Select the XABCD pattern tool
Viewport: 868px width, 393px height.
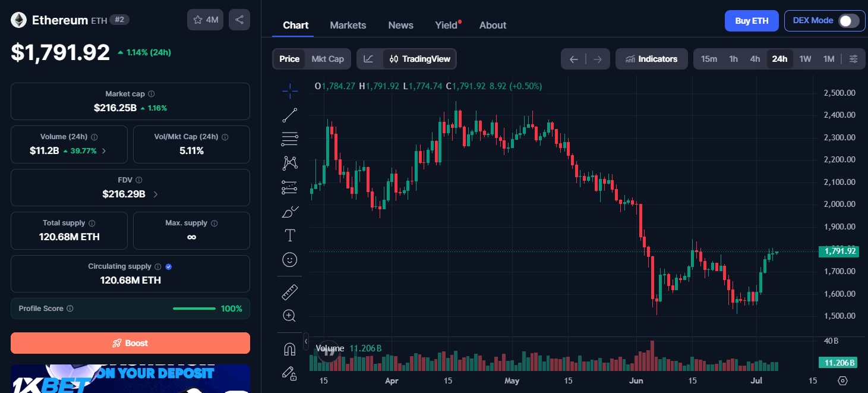click(x=290, y=163)
